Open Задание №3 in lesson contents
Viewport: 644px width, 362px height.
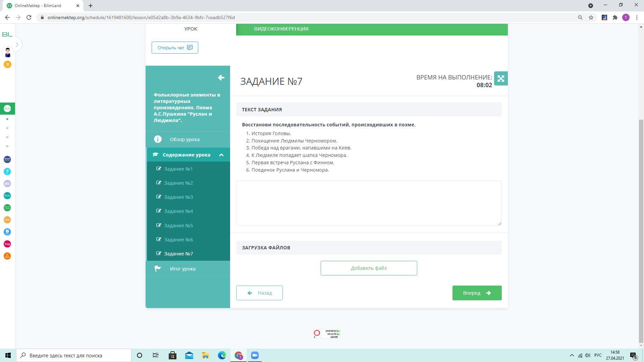click(x=178, y=197)
